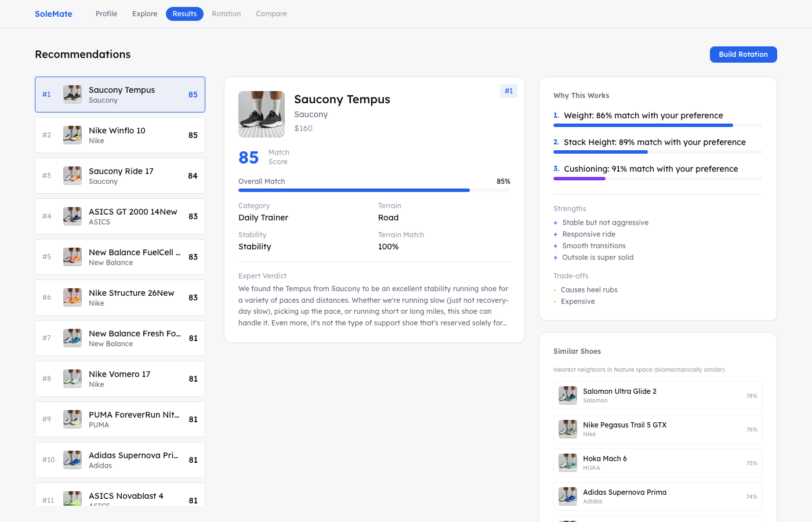812x522 pixels.
Task: Click Adidas Supernova Prima in Similar Shoes
Action: coord(658,496)
